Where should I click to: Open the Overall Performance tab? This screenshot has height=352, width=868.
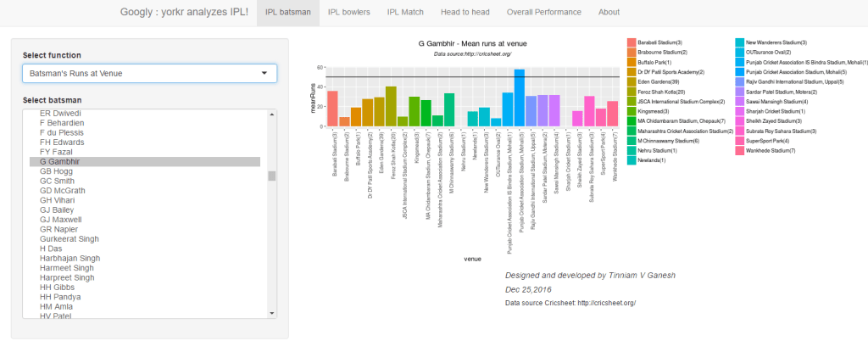coord(542,13)
